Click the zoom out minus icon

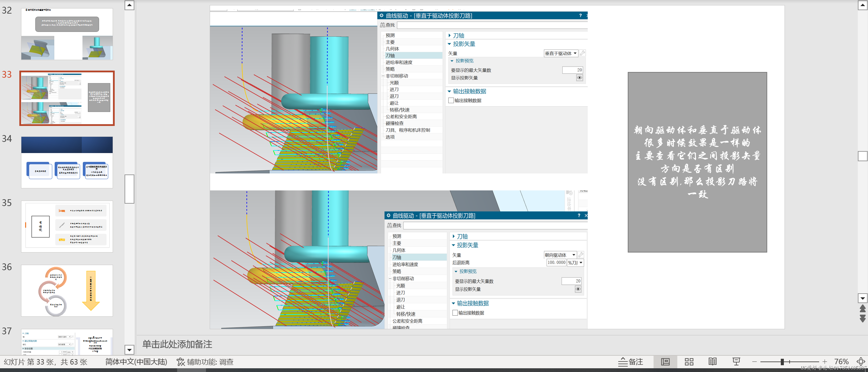754,362
